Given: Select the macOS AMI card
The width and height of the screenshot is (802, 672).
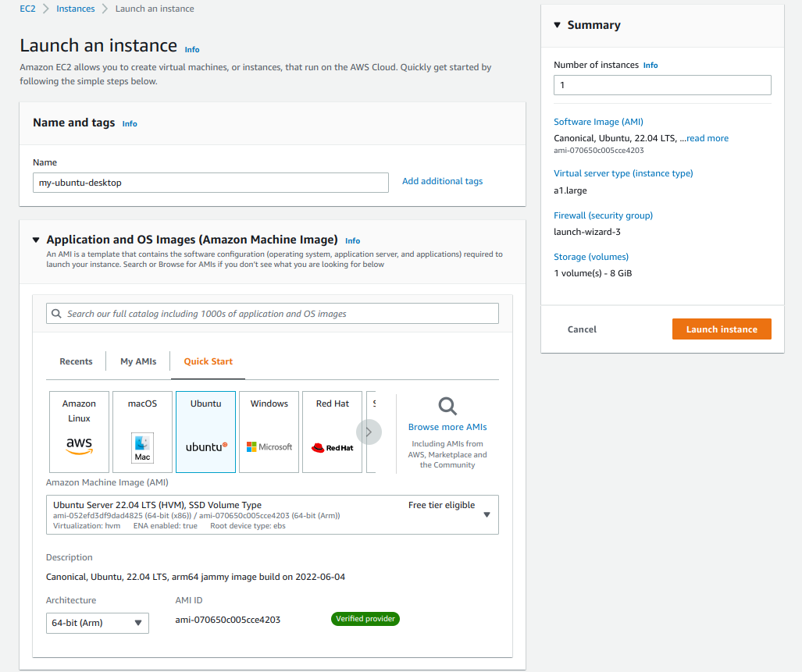Looking at the screenshot, I should (x=142, y=432).
